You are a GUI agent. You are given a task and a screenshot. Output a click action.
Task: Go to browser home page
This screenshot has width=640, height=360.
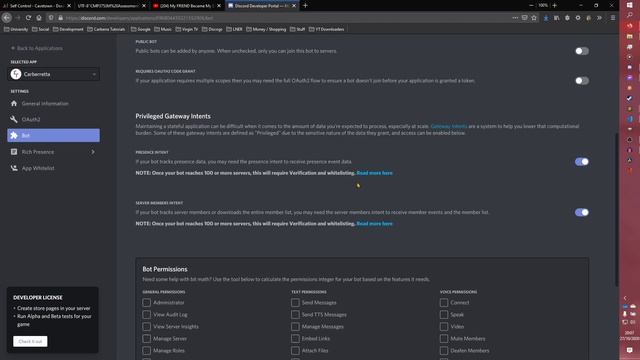39,18
